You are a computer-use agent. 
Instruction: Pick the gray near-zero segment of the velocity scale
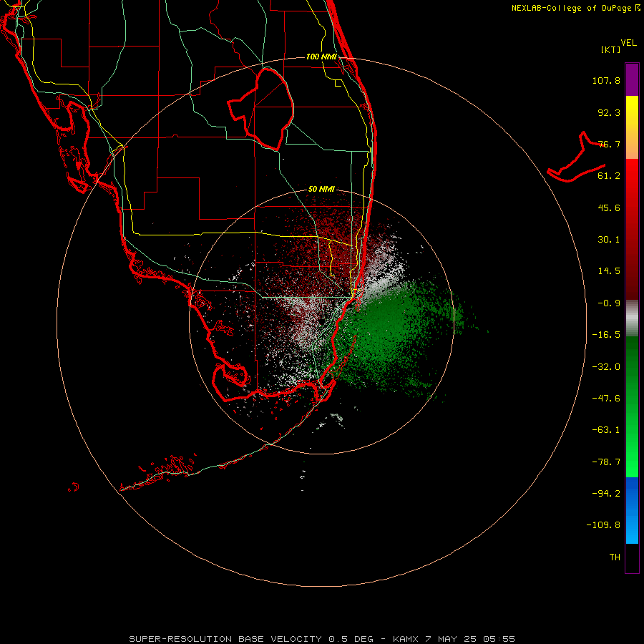[x=632, y=318]
